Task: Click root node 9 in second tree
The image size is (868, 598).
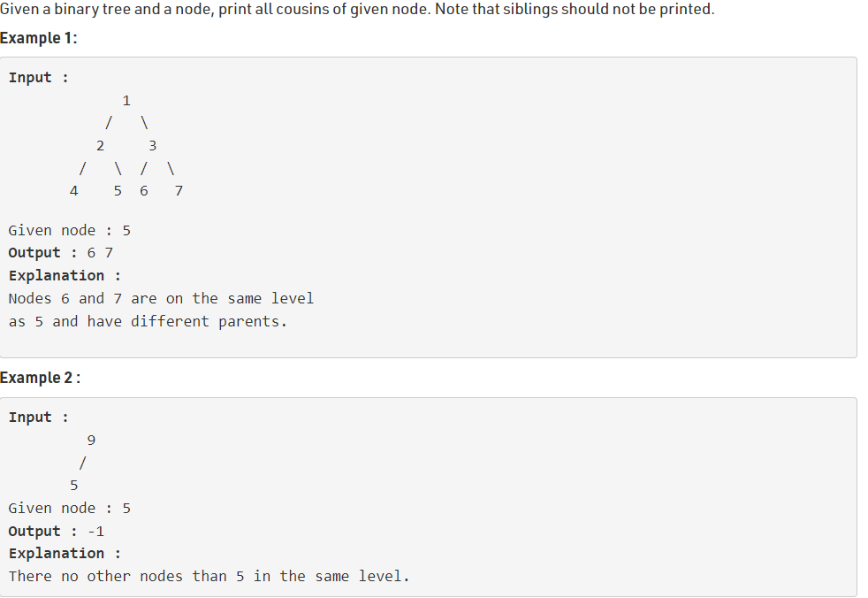Action: pyautogui.click(x=91, y=441)
